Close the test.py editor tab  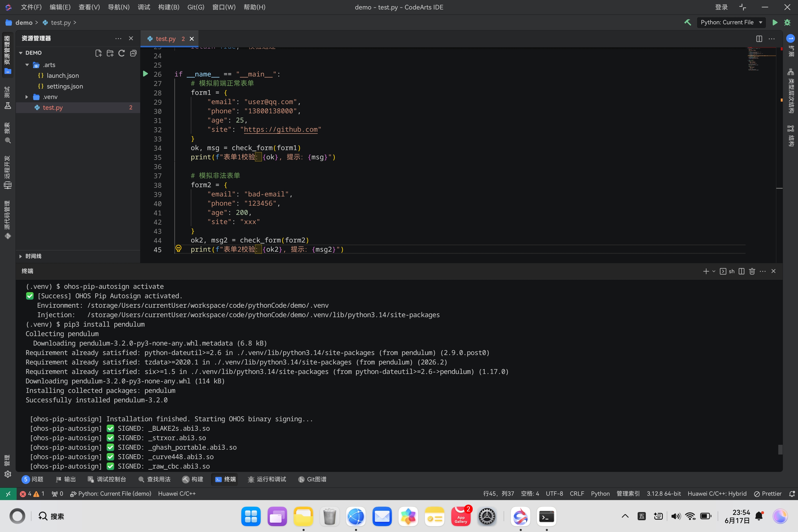click(x=192, y=39)
